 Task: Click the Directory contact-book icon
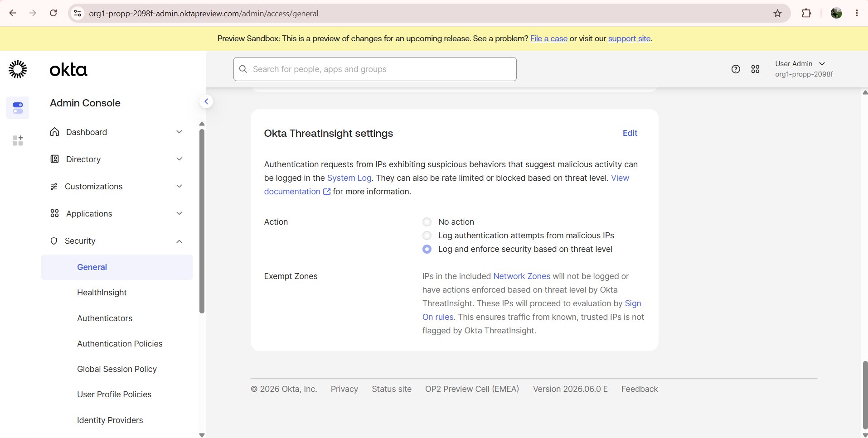click(54, 159)
